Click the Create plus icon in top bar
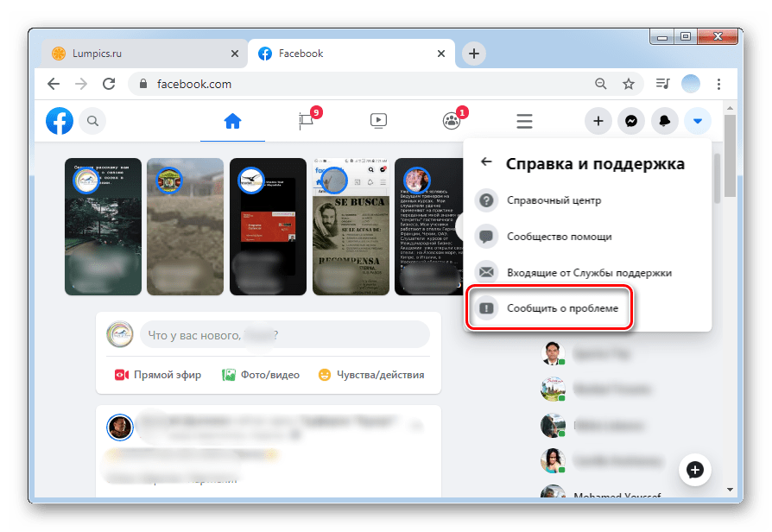The height and width of the screenshot is (532, 772). click(x=598, y=121)
